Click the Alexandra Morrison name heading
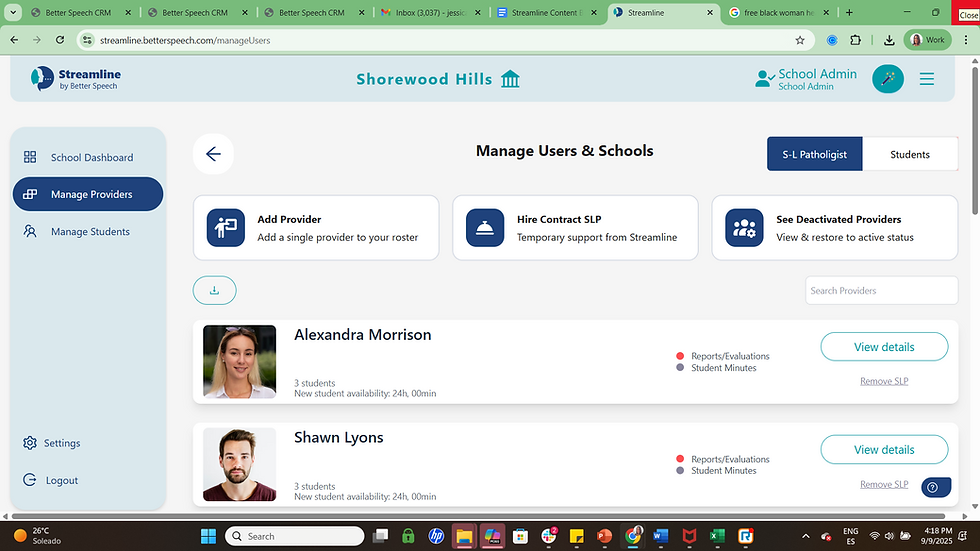 362,335
